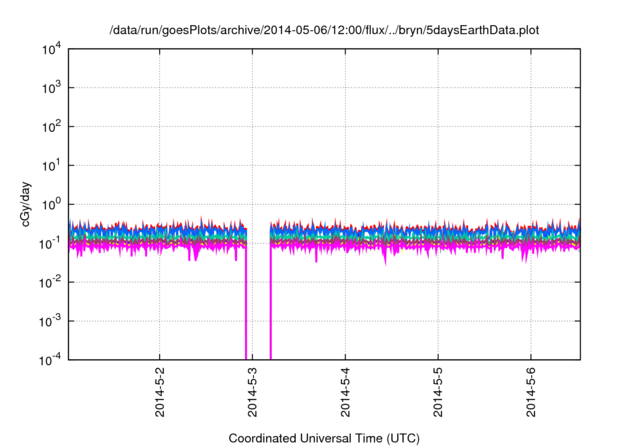Click the 2014-5-5 date label

tap(438, 393)
